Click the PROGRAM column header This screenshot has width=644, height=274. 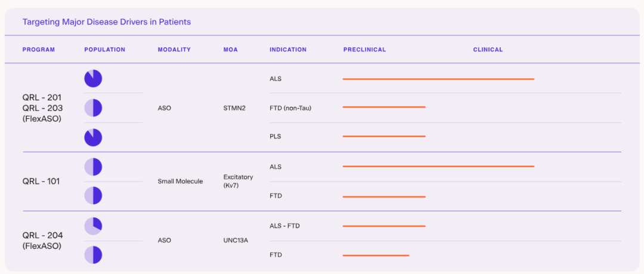coord(39,50)
